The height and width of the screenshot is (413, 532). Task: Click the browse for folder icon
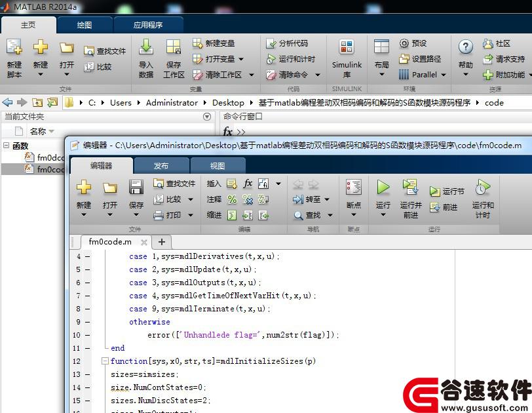click(52, 102)
